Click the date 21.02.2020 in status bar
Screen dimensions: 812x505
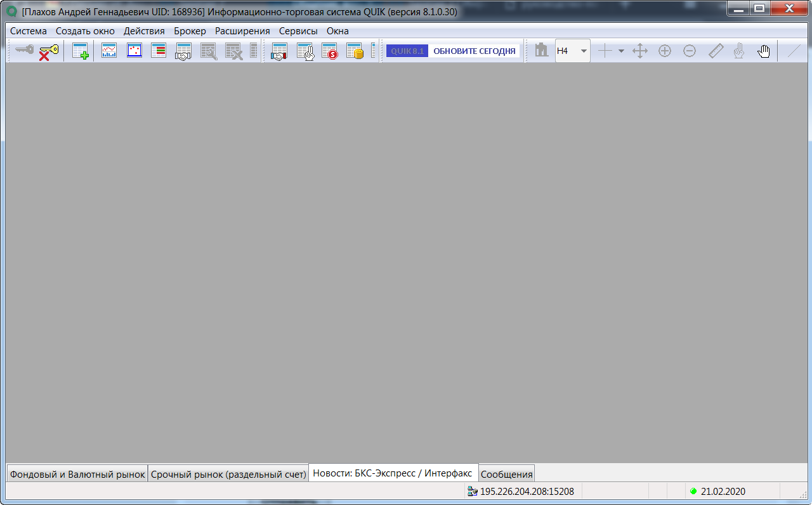[x=723, y=492]
